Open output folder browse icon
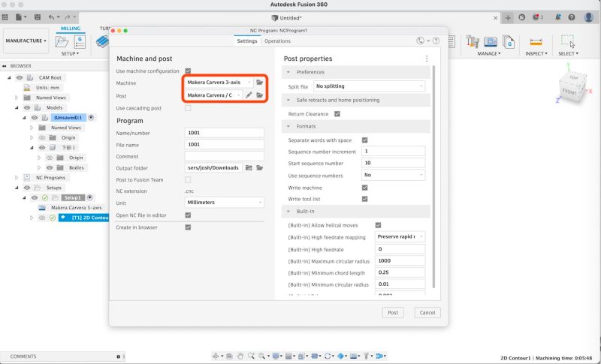Screen dimensions: 601x364 coord(259,167)
